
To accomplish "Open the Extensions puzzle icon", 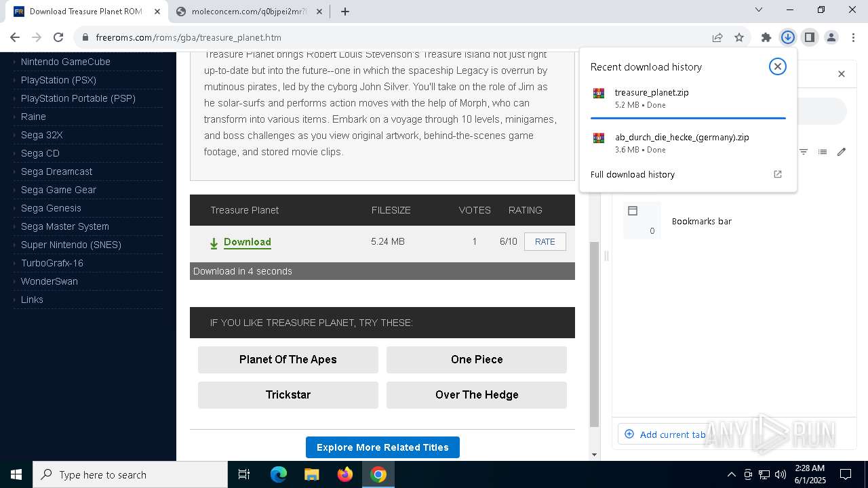I will [766, 37].
